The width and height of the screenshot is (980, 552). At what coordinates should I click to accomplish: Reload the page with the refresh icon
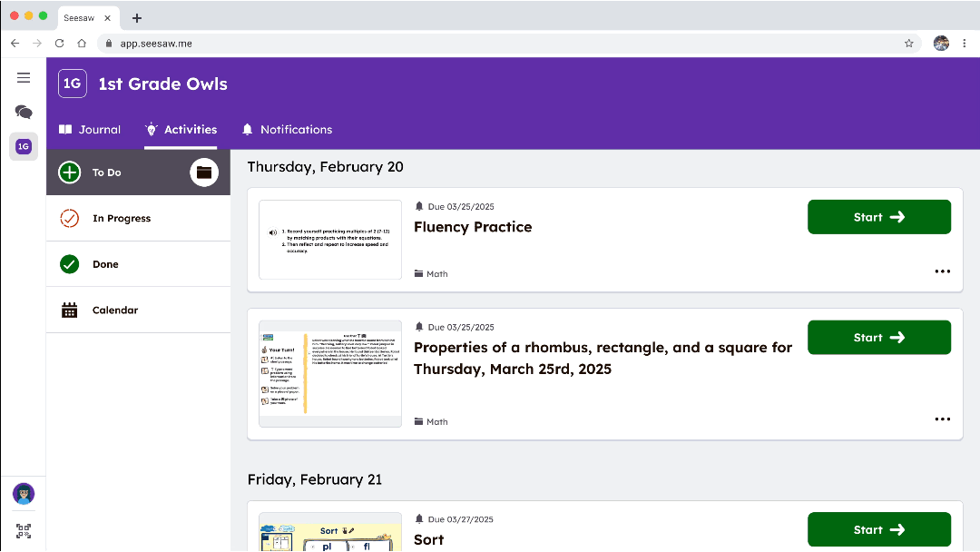tap(59, 43)
